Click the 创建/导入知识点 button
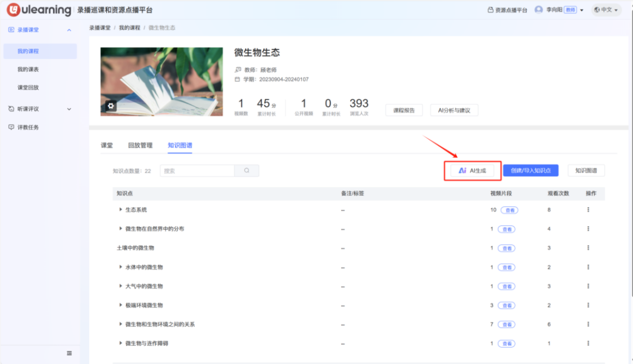 point(530,171)
